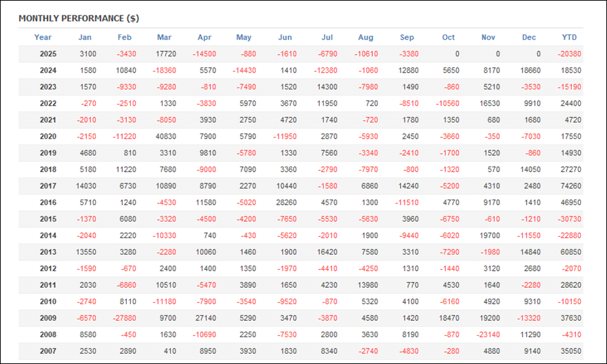Select the YTD column header

click(x=569, y=37)
